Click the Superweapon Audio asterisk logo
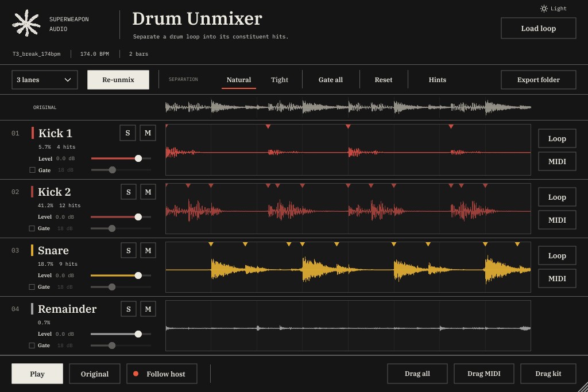 [x=26, y=23]
